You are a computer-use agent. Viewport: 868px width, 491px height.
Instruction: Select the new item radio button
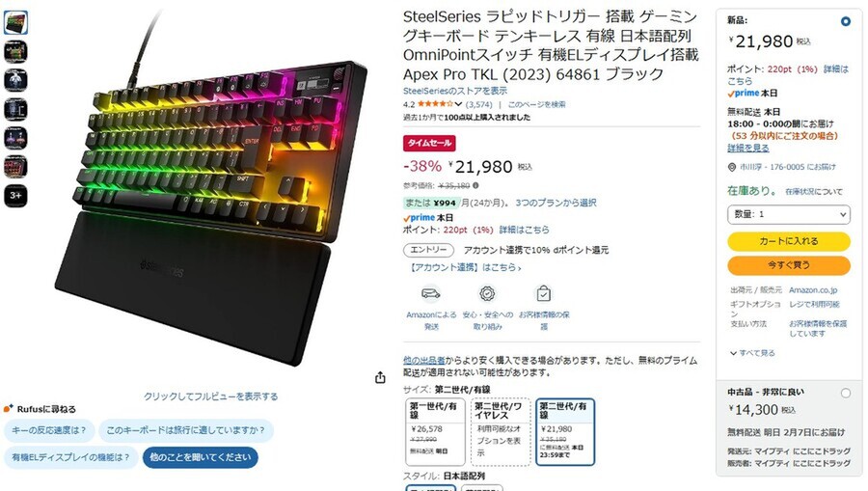[x=845, y=21]
